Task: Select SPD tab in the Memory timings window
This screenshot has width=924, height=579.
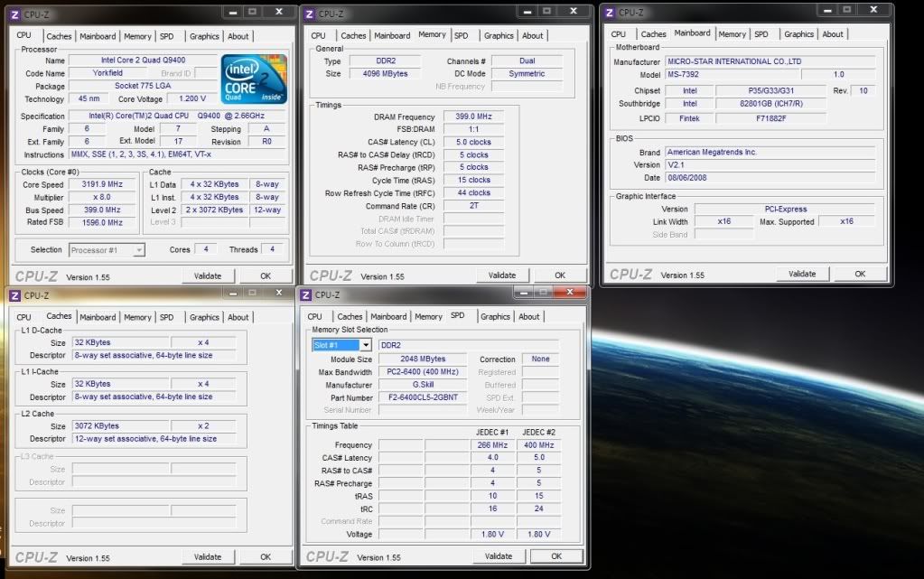Action: [x=462, y=36]
